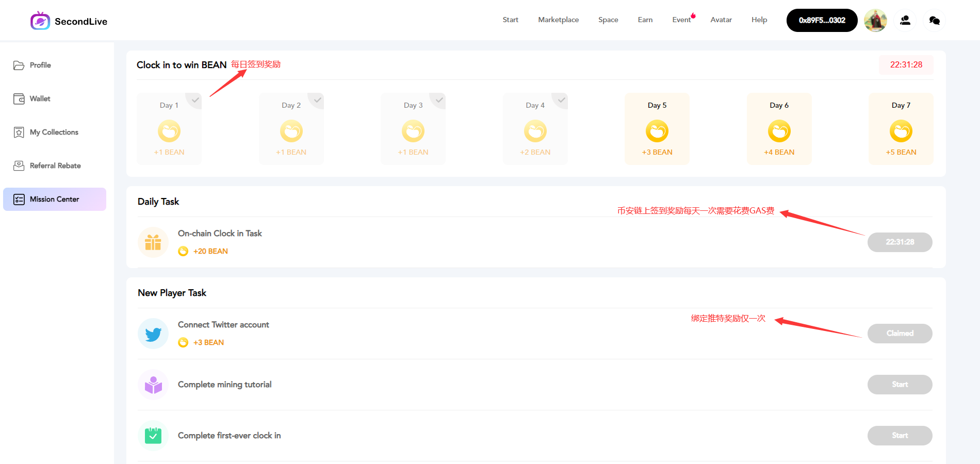
Task: Select the Day 5 BEAN reward card
Action: 657,129
